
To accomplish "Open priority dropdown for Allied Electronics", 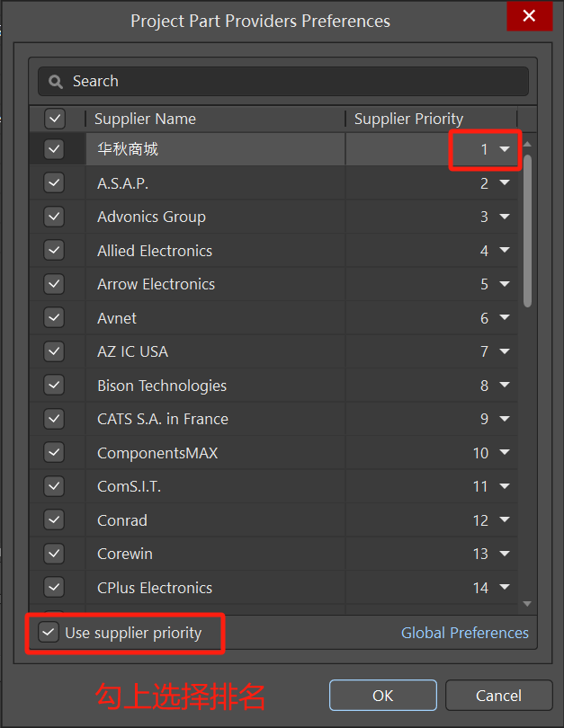I will click(504, 251).
